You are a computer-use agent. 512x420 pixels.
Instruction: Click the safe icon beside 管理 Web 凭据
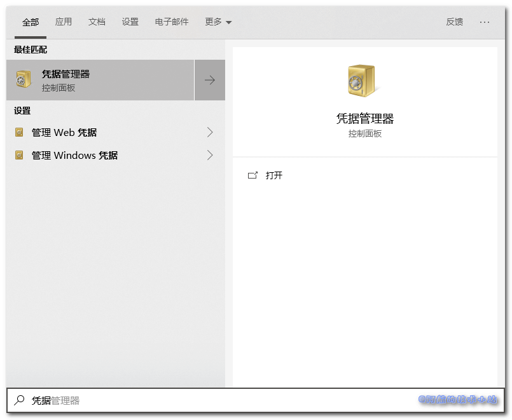[x=19, y=132]
